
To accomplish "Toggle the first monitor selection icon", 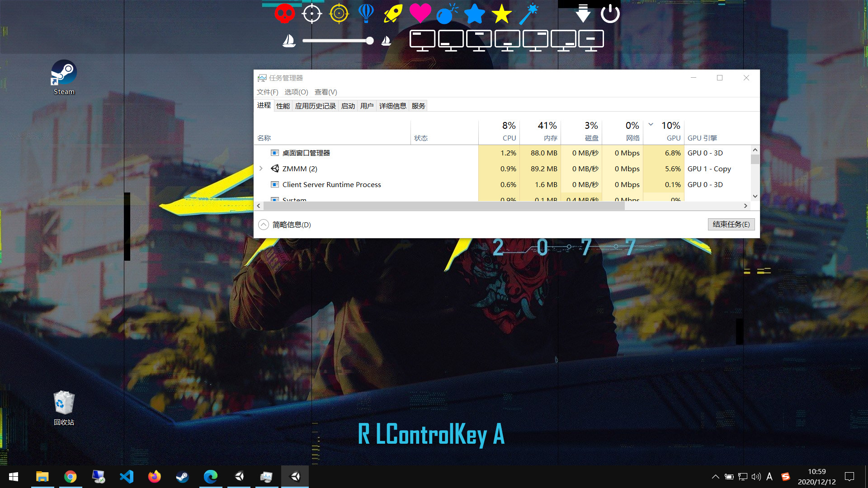I will click(x=423, y=40).
